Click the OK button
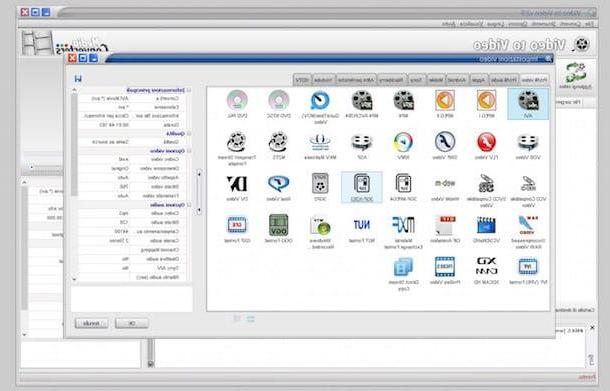Viewport: 610px width, 391px height. pyautogui.click(x=131, y=323)
